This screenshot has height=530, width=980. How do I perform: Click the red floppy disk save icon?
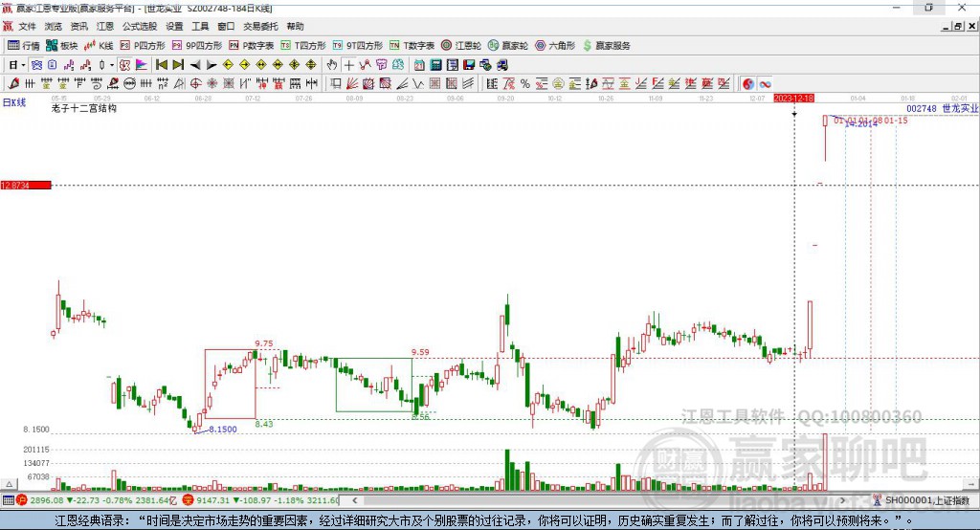click(469, 65)
